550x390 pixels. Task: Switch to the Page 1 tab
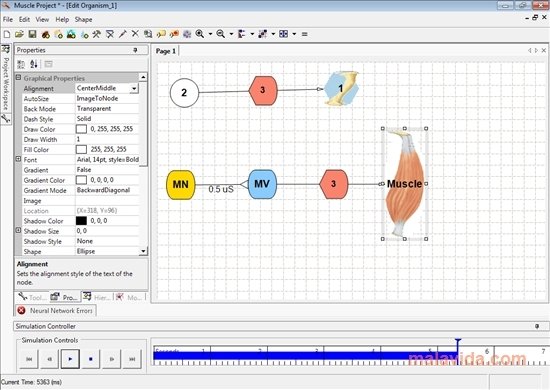click(166, 51)
